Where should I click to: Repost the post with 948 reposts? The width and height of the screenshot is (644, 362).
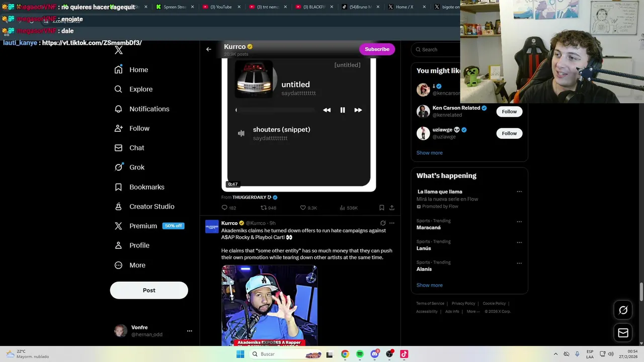click(x=268, y=208)
